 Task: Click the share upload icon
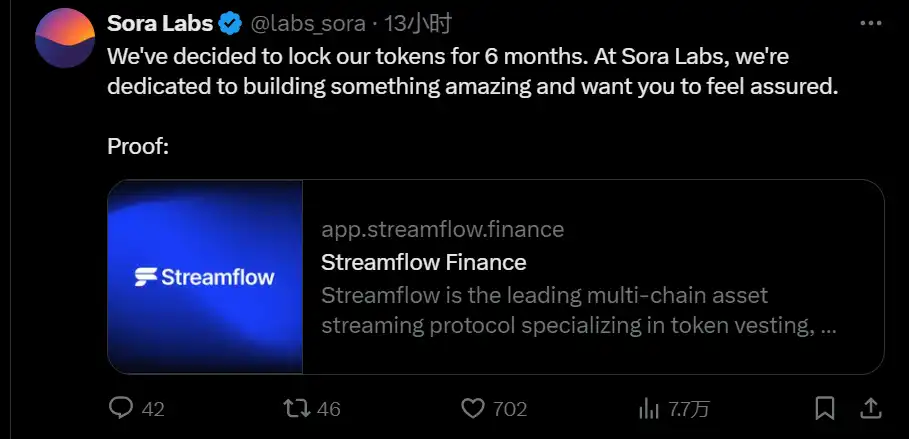[x=871, y=408]
